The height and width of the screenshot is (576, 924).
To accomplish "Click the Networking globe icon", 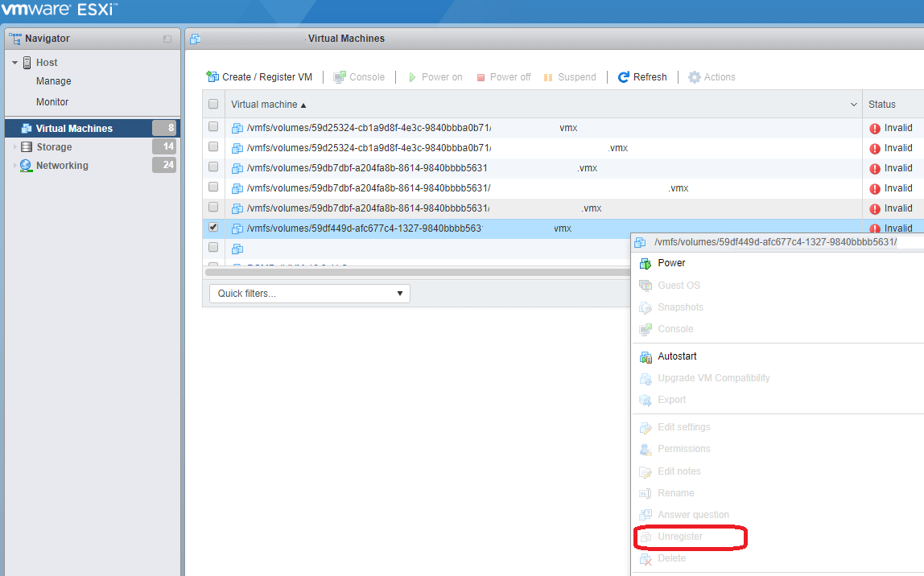I will [26, 166].
